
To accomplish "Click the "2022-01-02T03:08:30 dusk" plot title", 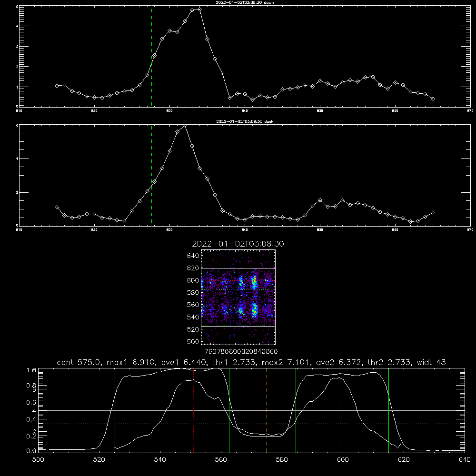I will [245, 121].
